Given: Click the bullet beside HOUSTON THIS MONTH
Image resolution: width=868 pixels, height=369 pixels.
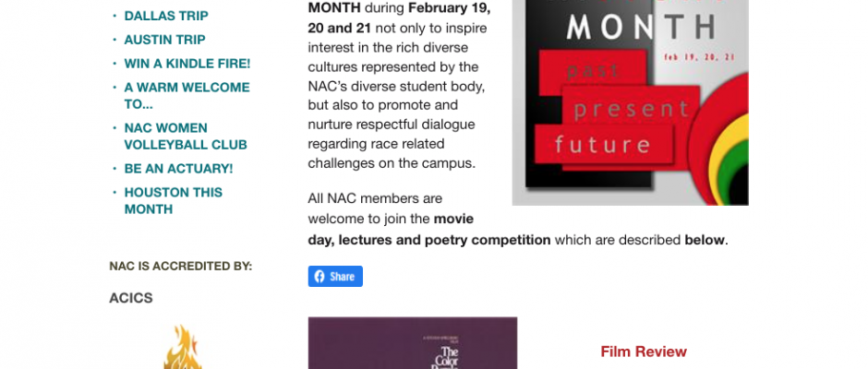Looking at the screenshot, I should coord(115,192).
